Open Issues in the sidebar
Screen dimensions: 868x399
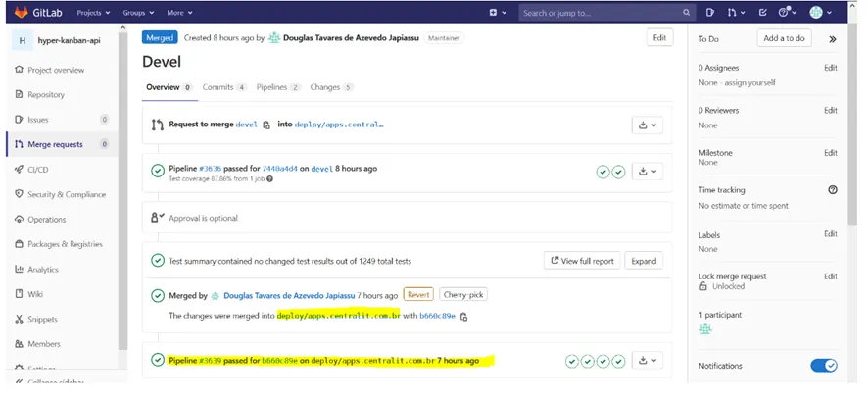point(38,120)
